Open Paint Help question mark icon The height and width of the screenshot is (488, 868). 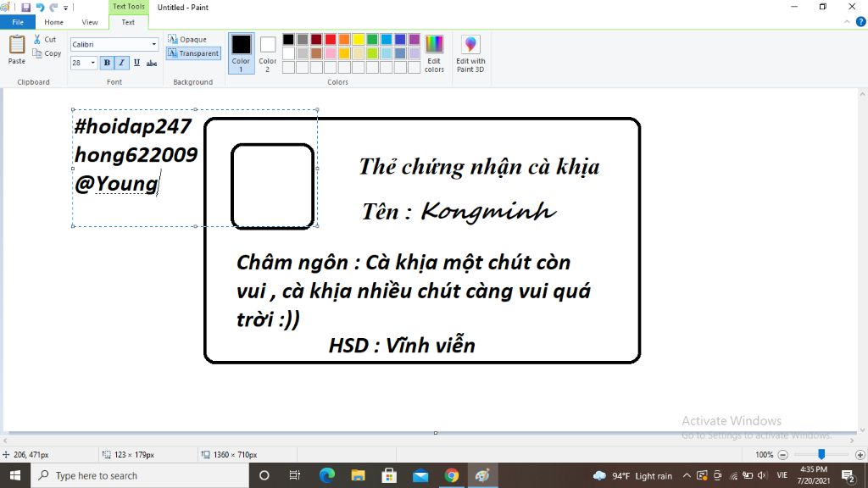(861, 22)
